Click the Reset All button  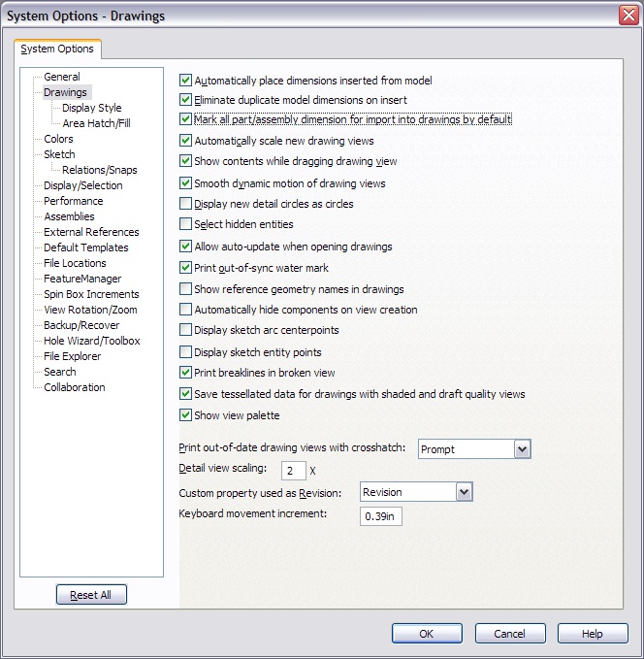pos(91,595)
